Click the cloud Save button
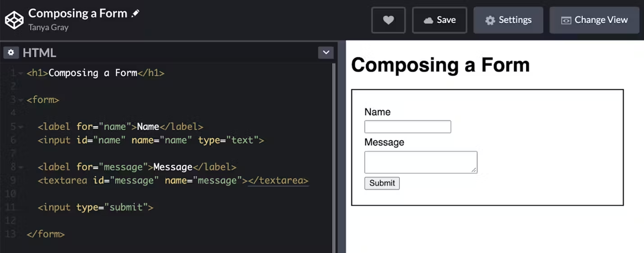Viewport: 644px width, 253px height. pos(440,20)
